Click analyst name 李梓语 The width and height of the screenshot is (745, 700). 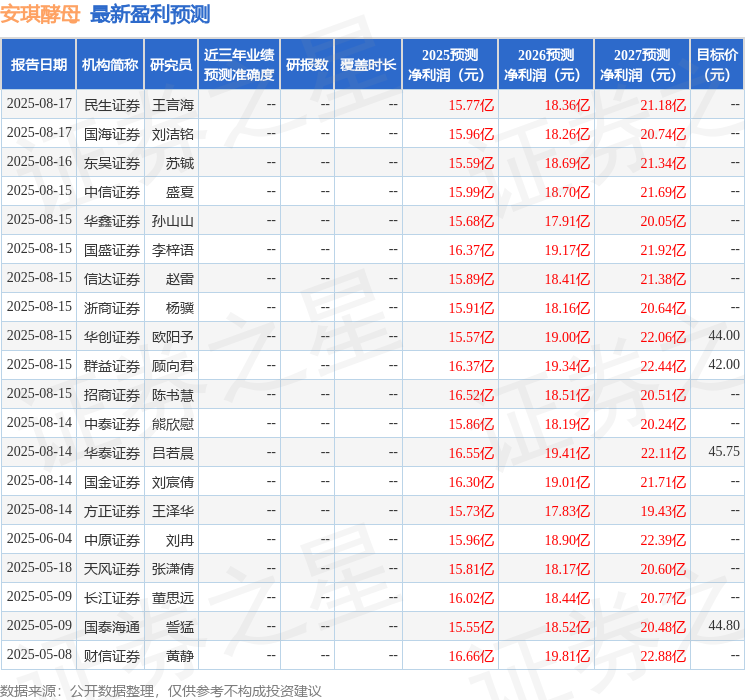[x=173, y=250]
